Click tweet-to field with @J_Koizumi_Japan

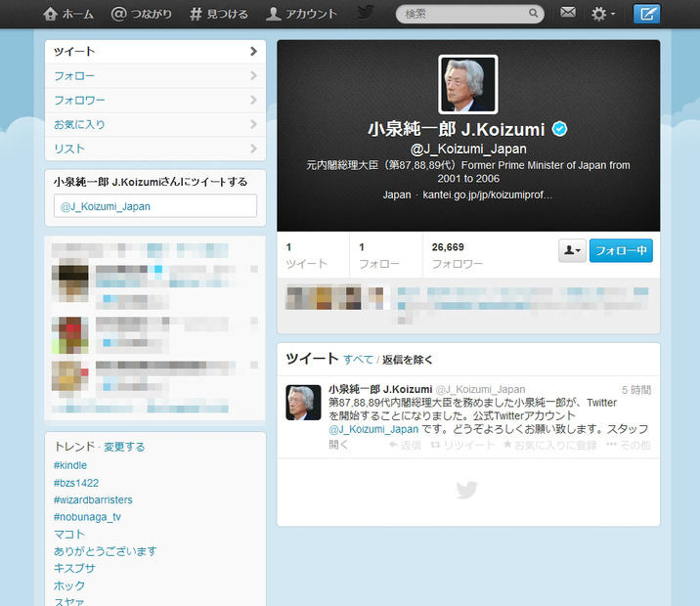coord(155,206)
